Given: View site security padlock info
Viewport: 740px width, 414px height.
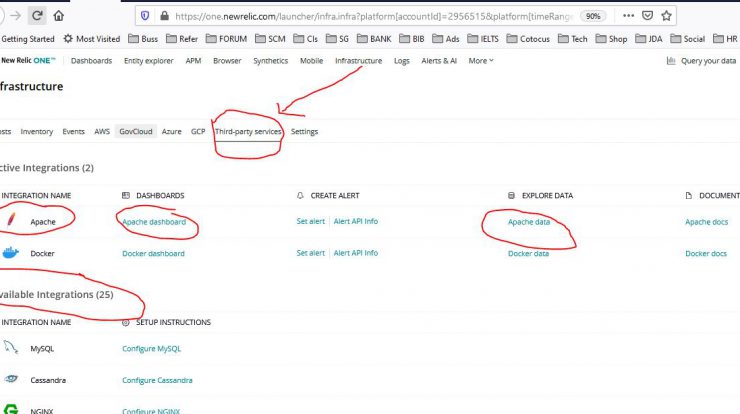Looking at the screenshot, I should [164, 16].
